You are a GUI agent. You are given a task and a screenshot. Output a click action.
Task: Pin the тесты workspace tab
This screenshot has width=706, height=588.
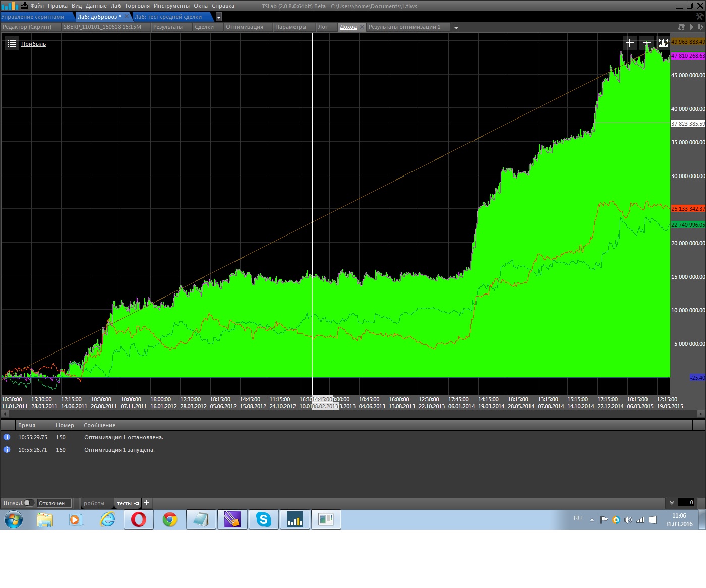(137, 503)
